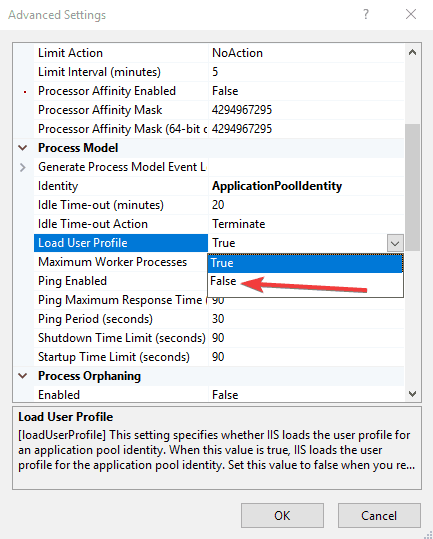Close the Advanced Settings dialog
The image size is (433, 539).
[x=411, y=14]
